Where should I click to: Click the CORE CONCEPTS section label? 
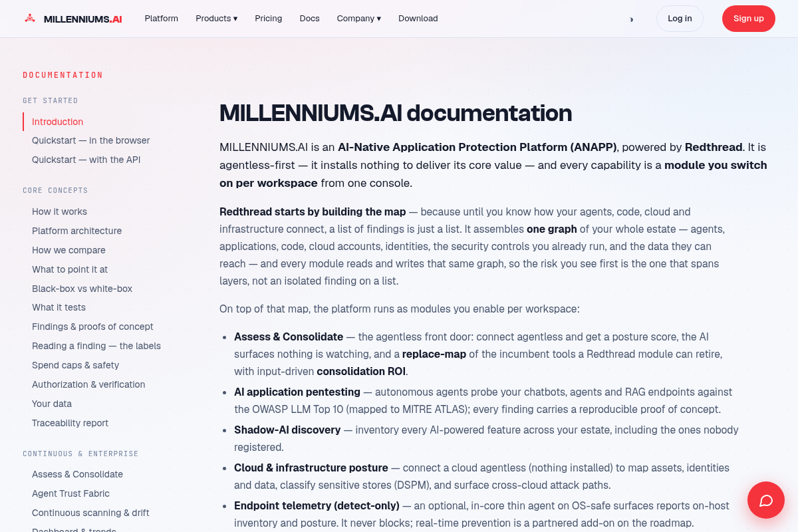55,190
